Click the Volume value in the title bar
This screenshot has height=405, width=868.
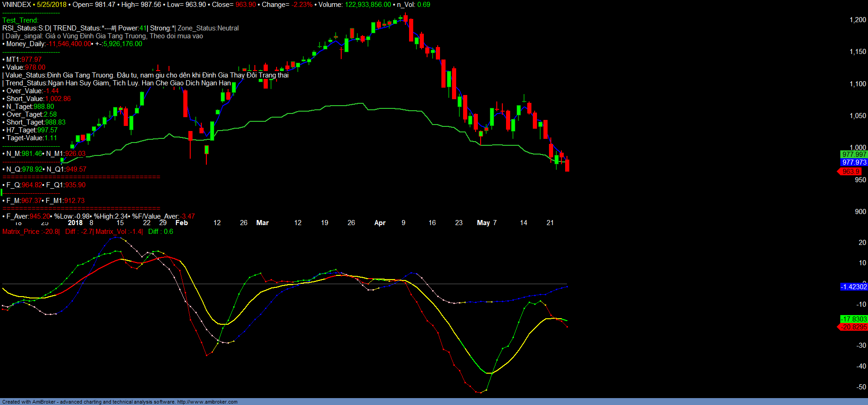368,5
